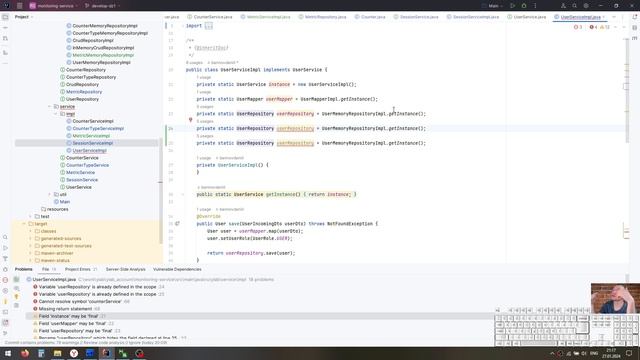Click the override gutter icon beside save method
640x360 pixels.
pyautogui.click(x=177, y=224)
